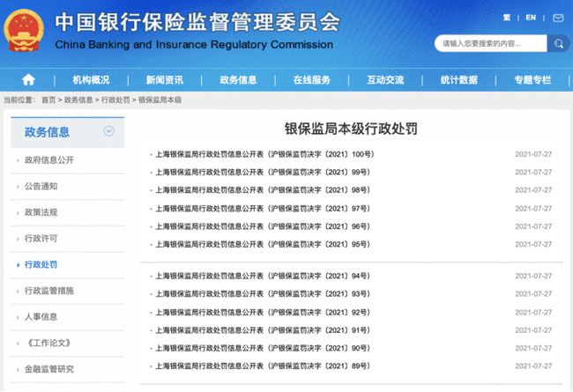Open 互动交流 menu

coord(385,80)
